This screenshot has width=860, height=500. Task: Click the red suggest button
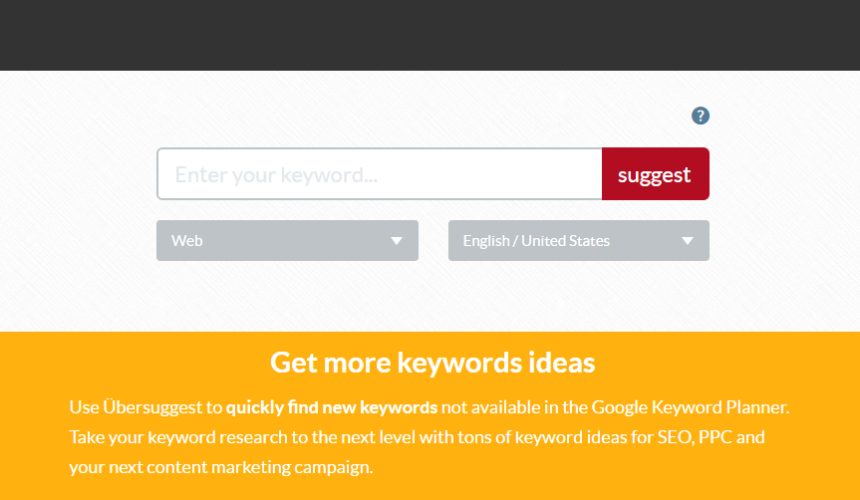click(655, 174)
